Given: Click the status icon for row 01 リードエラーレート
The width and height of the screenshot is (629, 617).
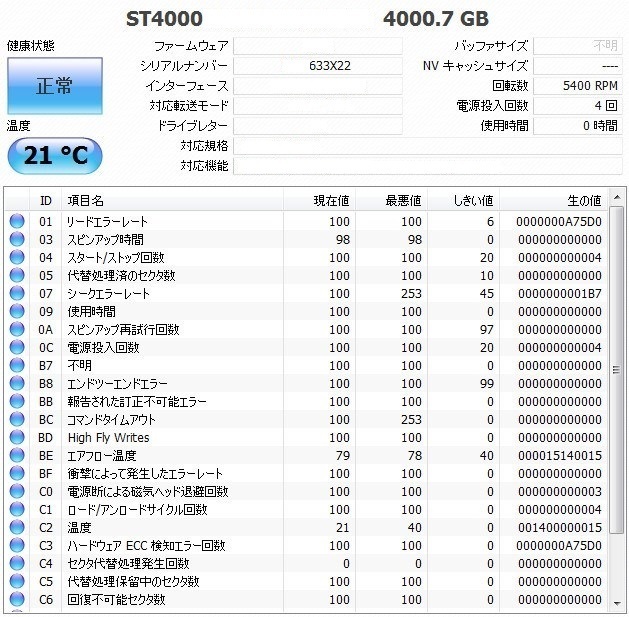Looking at the screenshot, I should pos(17,221).
